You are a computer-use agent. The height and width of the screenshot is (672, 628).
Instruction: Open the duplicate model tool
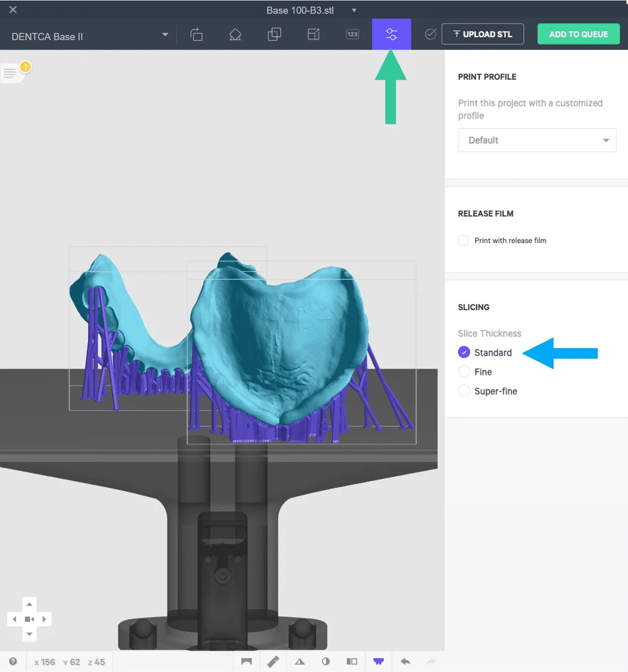(274, 35)
